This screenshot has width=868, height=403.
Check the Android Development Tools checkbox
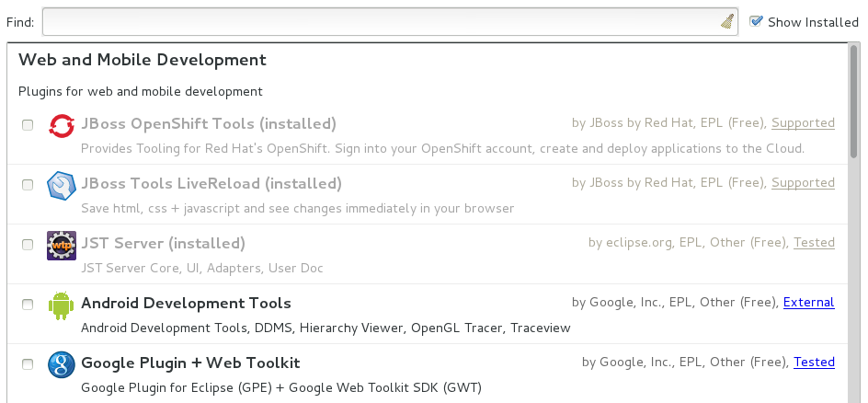tap(28, 305)
